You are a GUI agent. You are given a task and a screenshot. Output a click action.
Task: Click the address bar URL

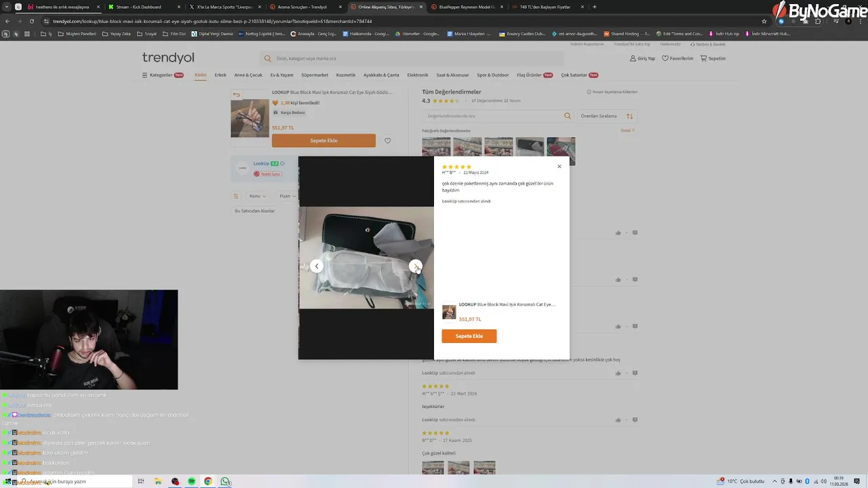212,21
